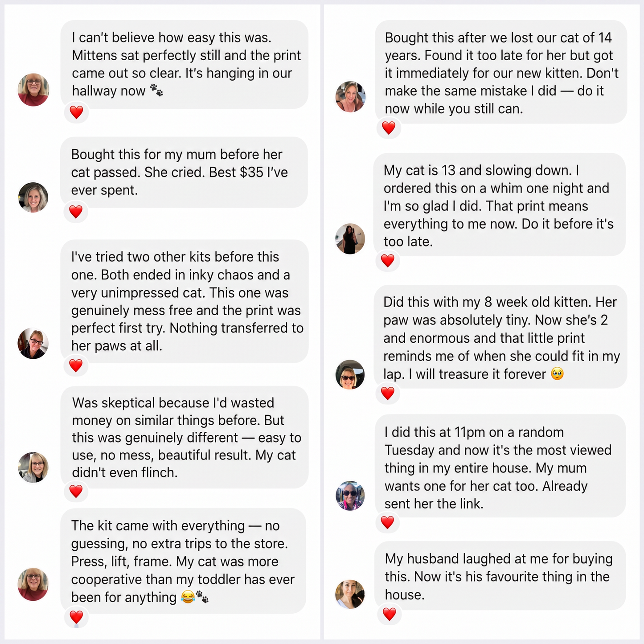Image resolution: width=644 pixels, height=644 pixels.
Task: Open avatar beside Mittens hallway comment
Action: [x=33, y=90]
